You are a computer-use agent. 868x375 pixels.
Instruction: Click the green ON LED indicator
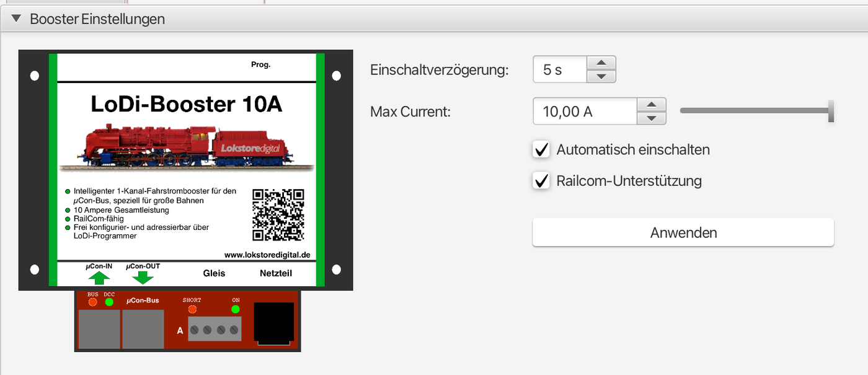[236, 309]
